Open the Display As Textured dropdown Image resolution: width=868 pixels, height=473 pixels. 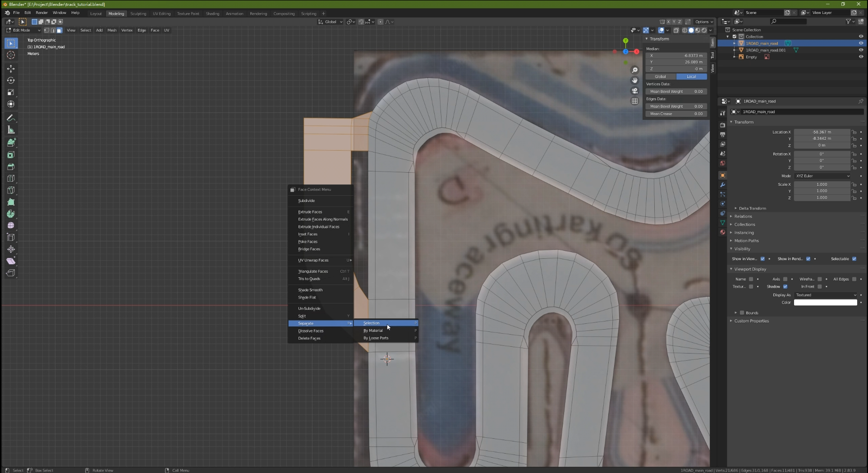pos(825,295)
